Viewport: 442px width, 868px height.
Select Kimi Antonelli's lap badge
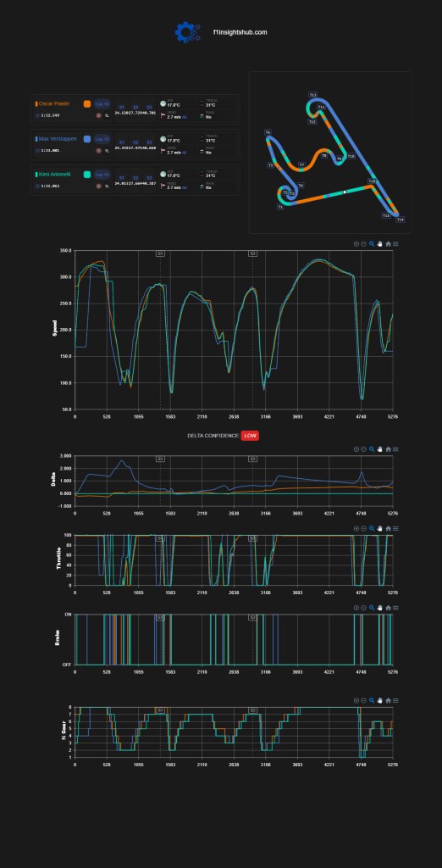click(x=102, y=175)
